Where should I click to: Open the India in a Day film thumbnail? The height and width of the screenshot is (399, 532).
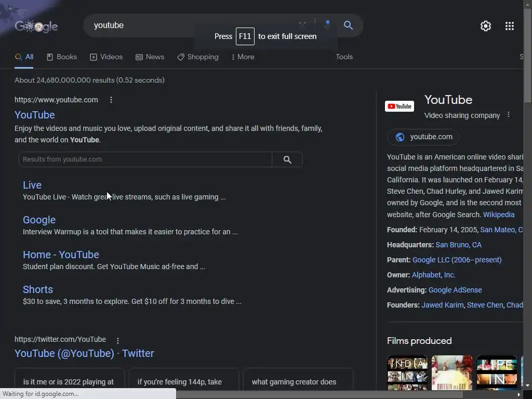coord(407,373)
